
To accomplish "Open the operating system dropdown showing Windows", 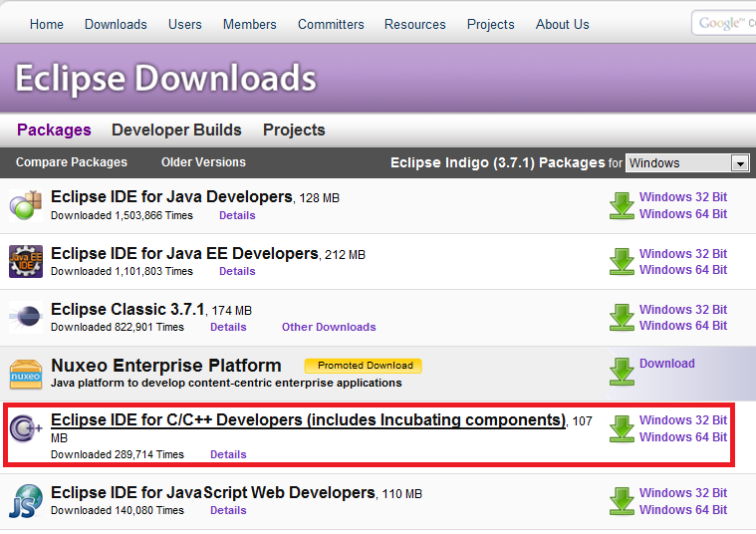I will click(x=687, y=163).
